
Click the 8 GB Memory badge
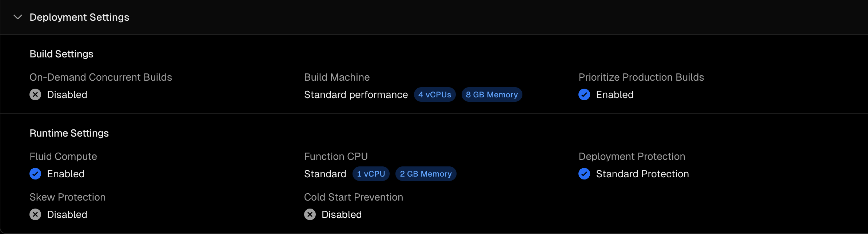pos(492,94)
